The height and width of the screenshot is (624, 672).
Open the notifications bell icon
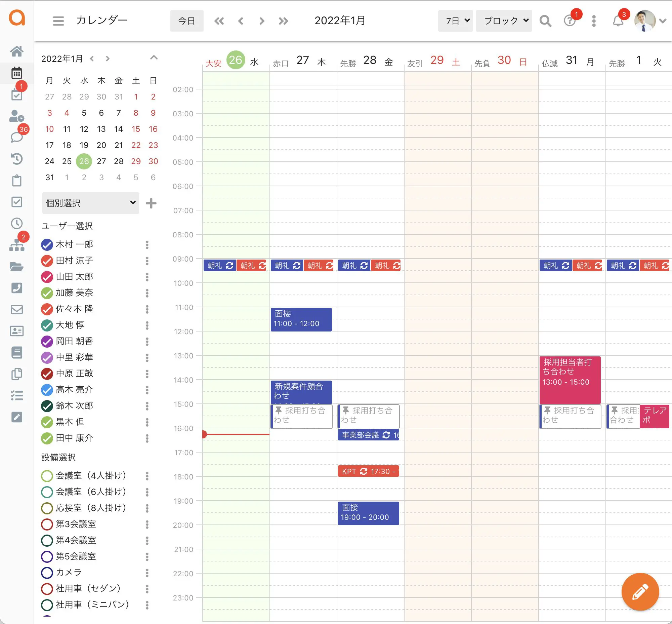[x=618, y=21]
